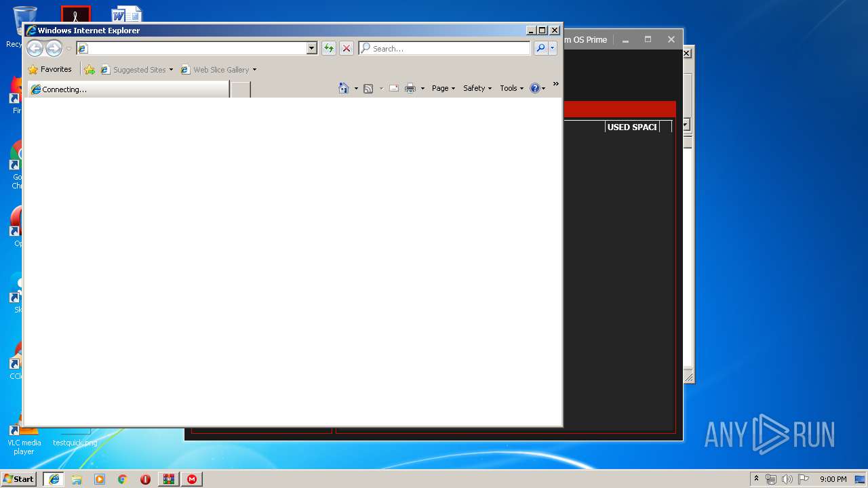The image size is (868, 488).
Task: Open the Tools menu
Action: pyautogui.click(x=512, y=88)
